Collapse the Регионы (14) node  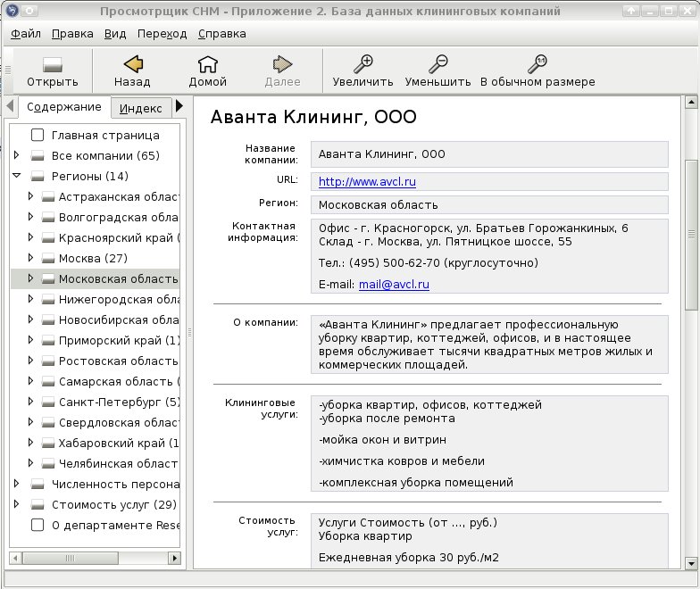point(16,176)
